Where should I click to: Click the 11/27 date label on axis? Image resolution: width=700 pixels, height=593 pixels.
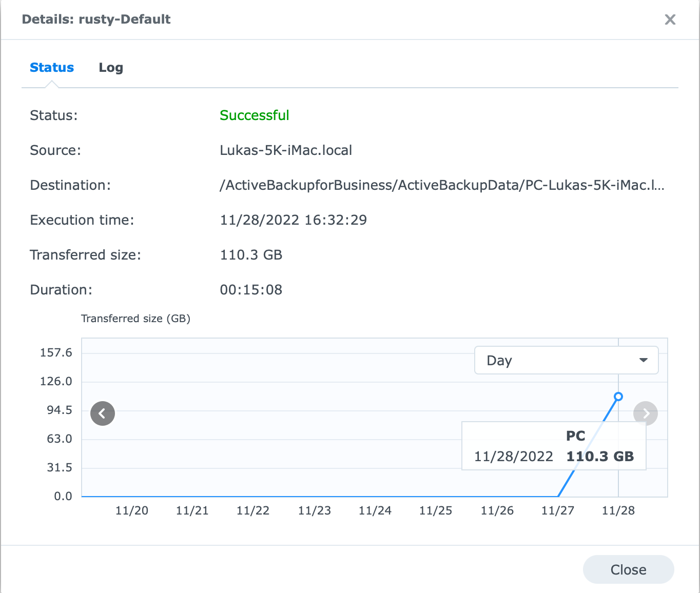click(558, 511)
